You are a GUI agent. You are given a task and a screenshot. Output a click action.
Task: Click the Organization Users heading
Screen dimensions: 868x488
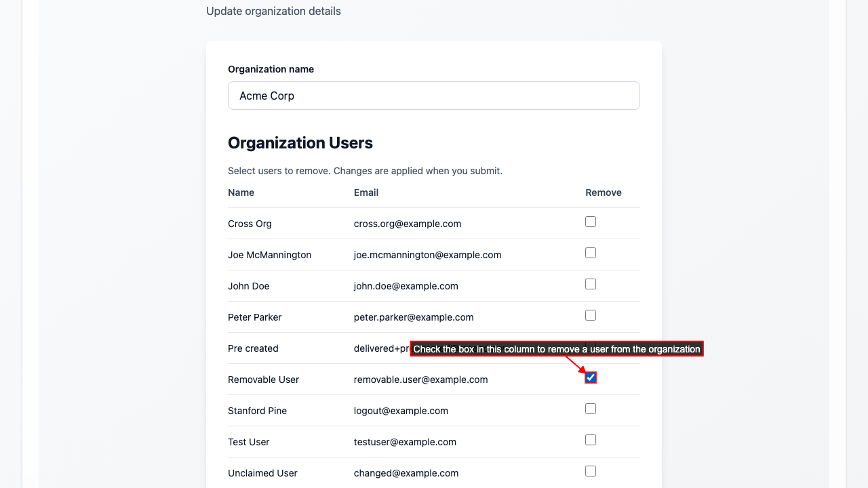tap(300, 143)
